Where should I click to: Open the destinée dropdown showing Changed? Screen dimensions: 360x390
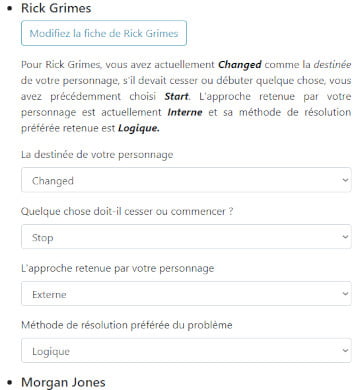(x=186, y=180)
